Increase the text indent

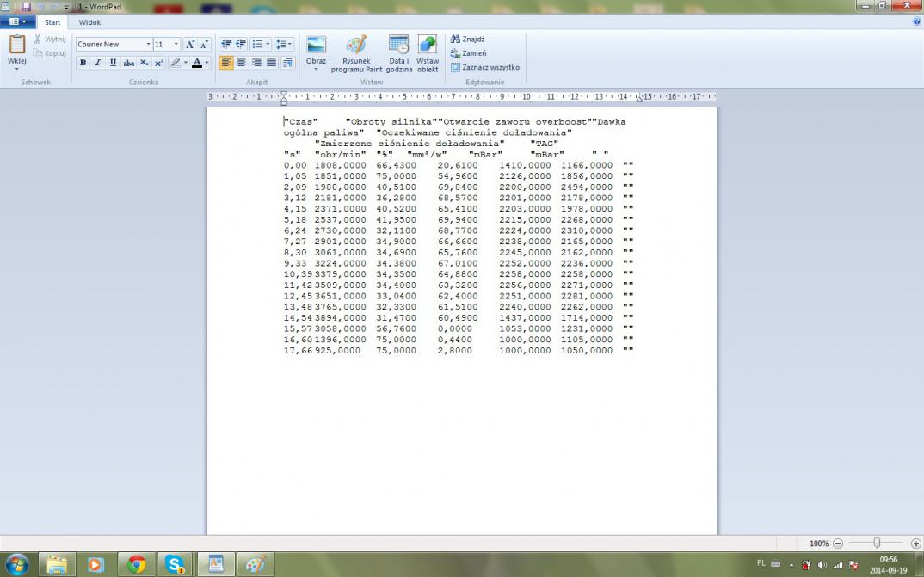tap(241, 44)
